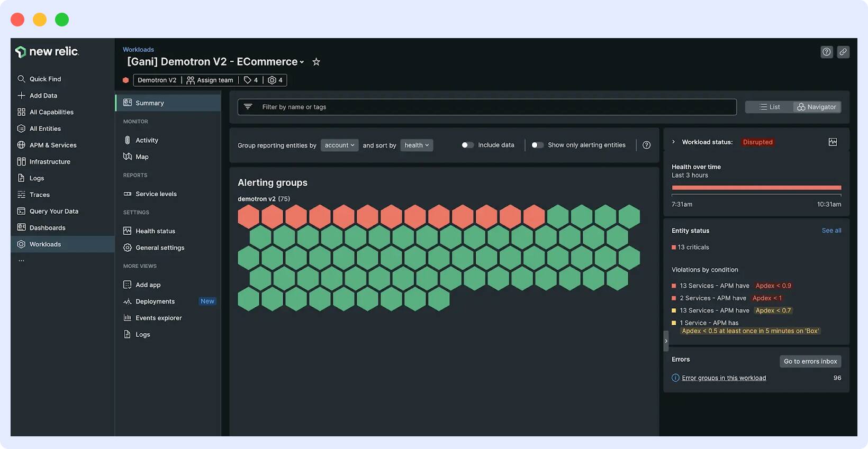Click first red hexagon in demotron v2
The height and width of the screenshot is (449, 868).
point(249,217)
